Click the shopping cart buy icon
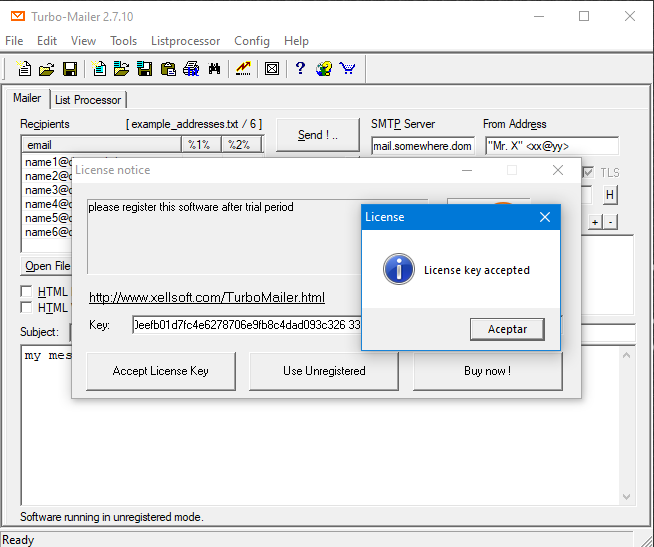Image resolution: width=654 pixels, height=547 pixels. (347, 68)
